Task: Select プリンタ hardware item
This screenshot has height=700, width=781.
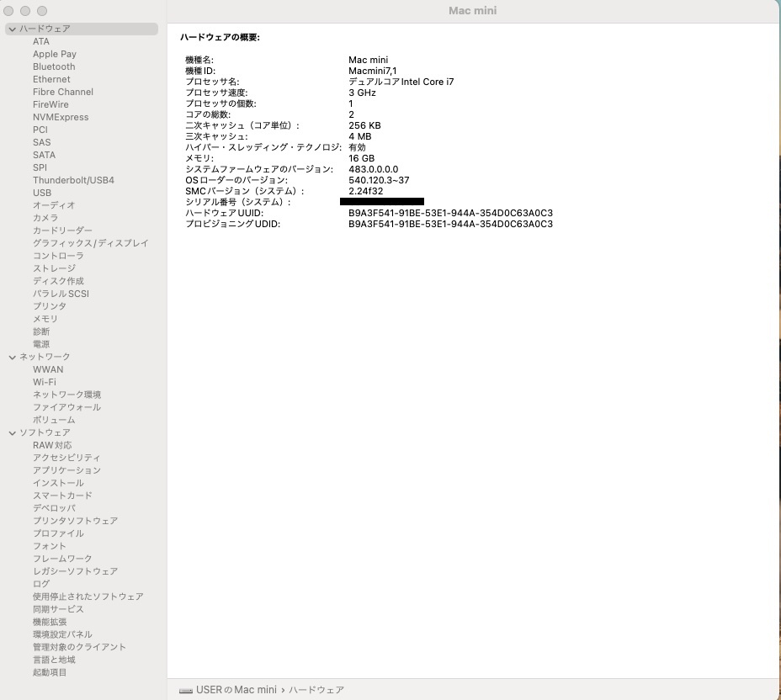Action: point(50,306)
